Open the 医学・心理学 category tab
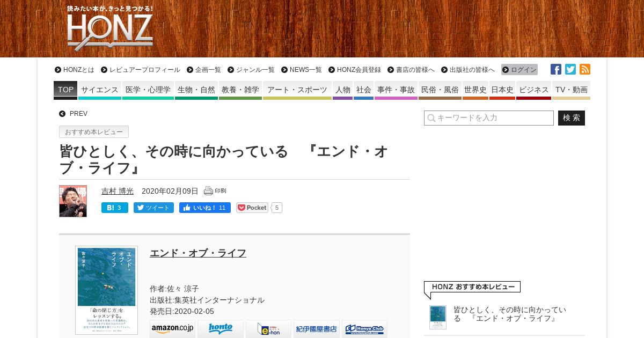 pos(148,90)
